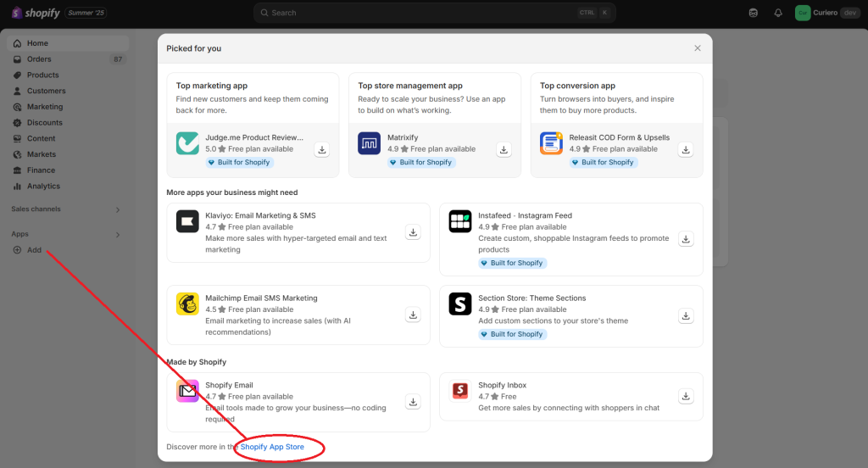Open Content in the sidebar
Image resolution: width=868 pixels, height=468 pixels.
pyautogui.click(x=68, y=138)
